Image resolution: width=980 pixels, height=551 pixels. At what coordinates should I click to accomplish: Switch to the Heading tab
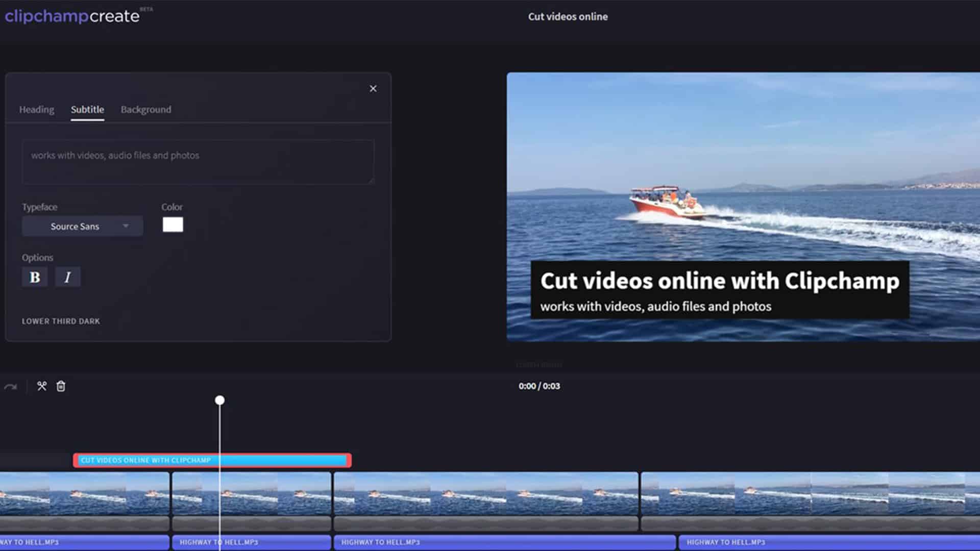click(37, 110)
